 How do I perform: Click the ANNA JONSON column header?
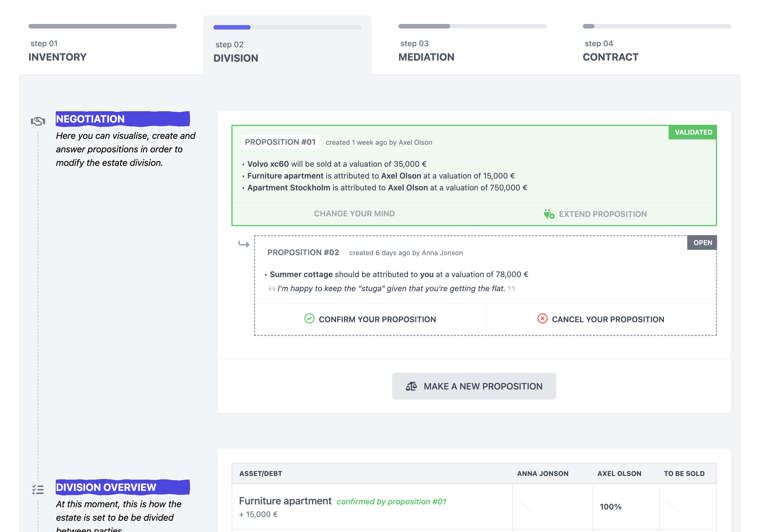pos(543,474)
